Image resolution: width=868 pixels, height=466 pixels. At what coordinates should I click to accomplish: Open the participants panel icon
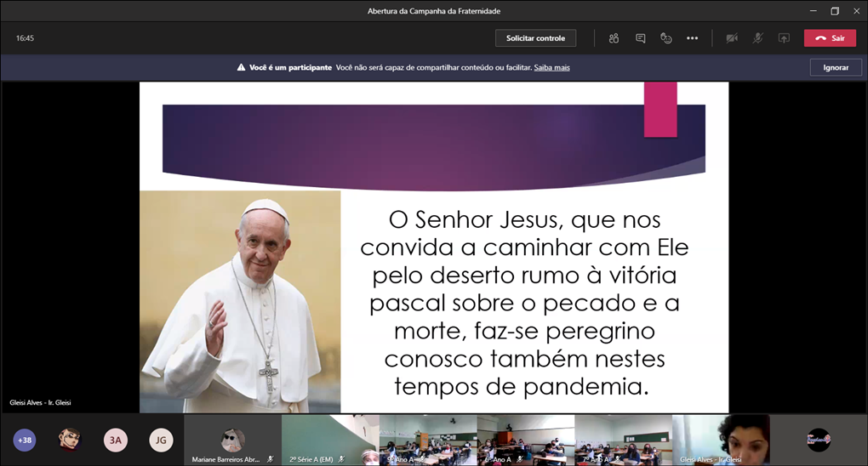(x=614, y=38)
